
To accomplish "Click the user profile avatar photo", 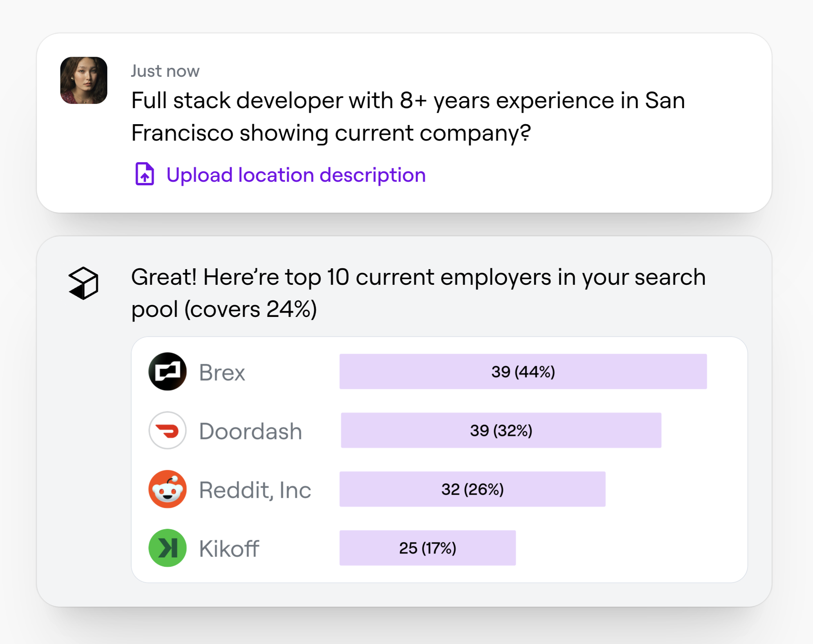I will tap(83, 80).
